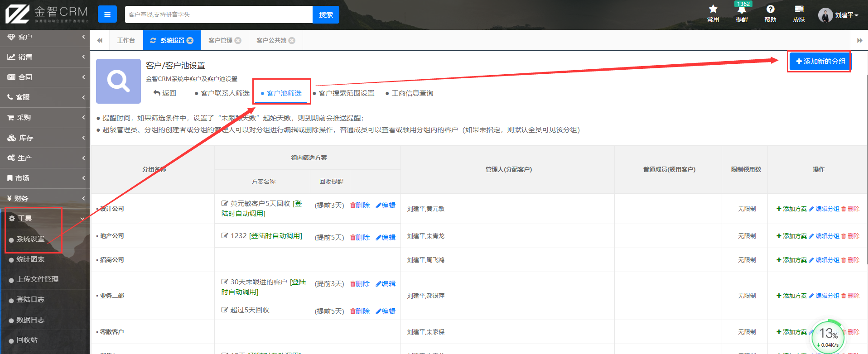Viewport: 868px width, 354px height.
Task: Refresh the 系统设置 tab via refresh icon
Action: [x=153, y=41]
